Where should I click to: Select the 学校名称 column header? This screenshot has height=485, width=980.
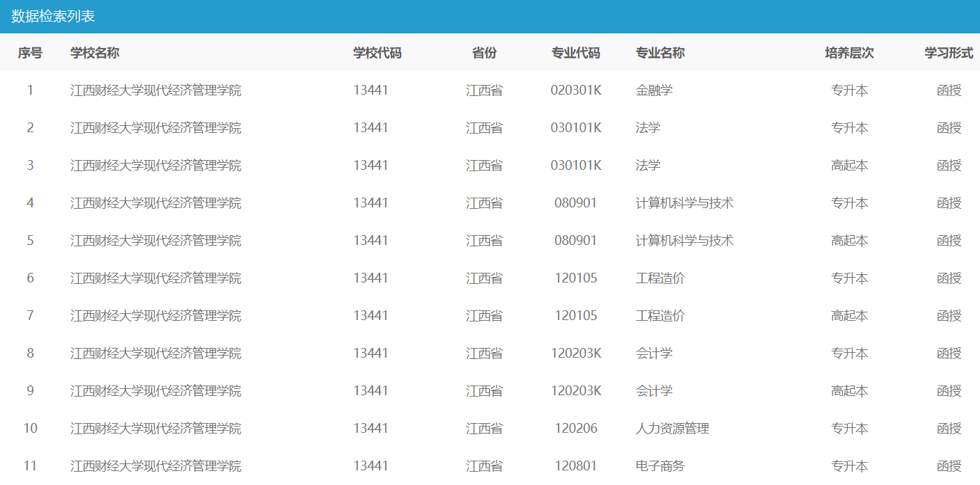click(x=95, y=53)
